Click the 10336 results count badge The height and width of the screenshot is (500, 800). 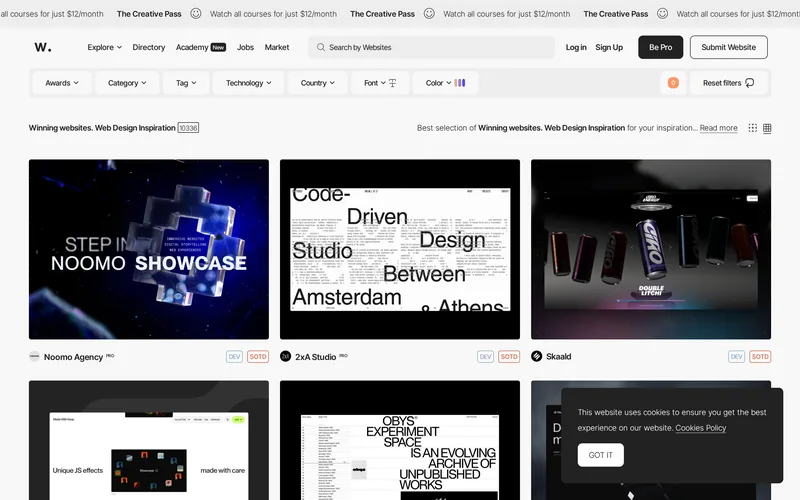[x=188, y=128]
